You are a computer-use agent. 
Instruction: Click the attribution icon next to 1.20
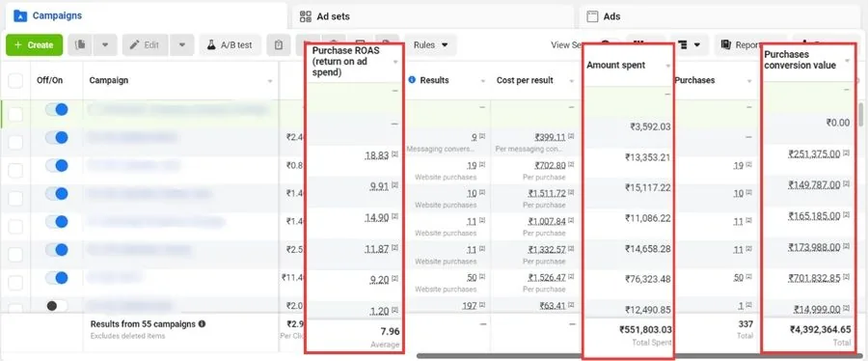394,310
